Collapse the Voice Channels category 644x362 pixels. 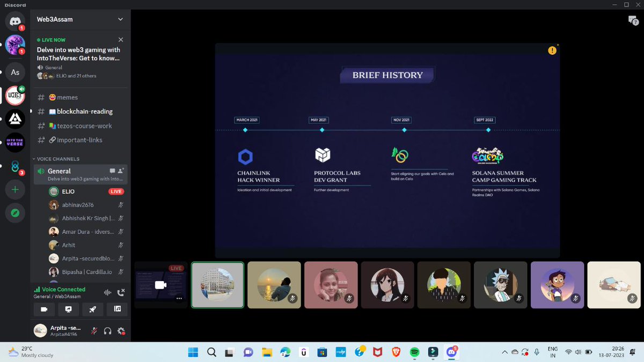pyautogui.click(x=56, y=159)
